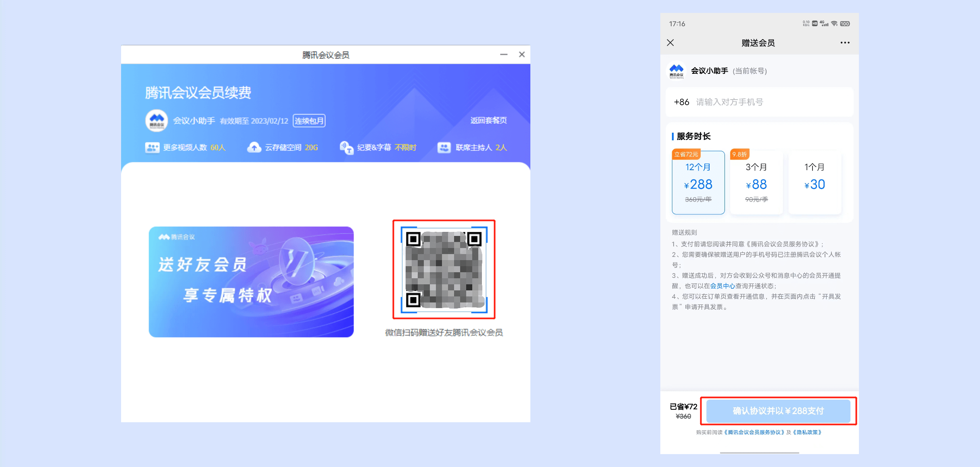Select the 3个月 ¥88 plan
Screen dimensions: 980x467
click(x=756, y=182)
